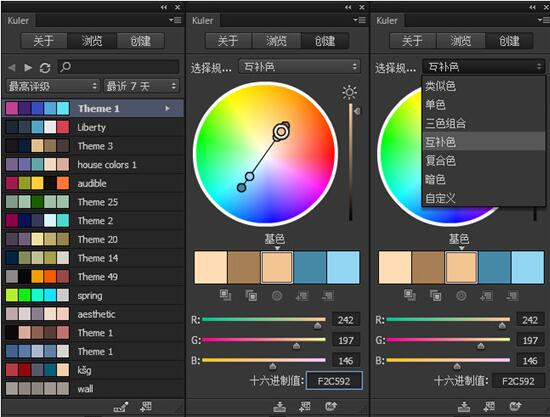550x417 pixels.
Task: Open the middle panel's flyout menu icon
Action: click(360, 20)
